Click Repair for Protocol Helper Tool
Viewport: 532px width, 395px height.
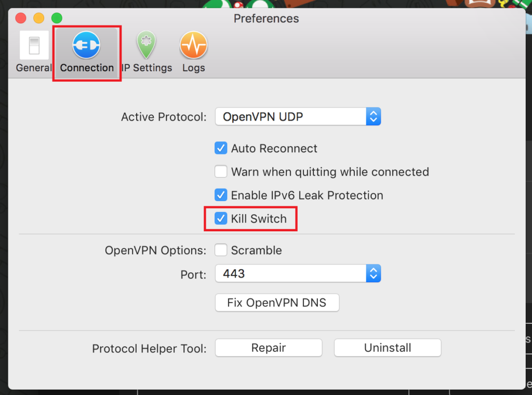(x=269, y=348)
